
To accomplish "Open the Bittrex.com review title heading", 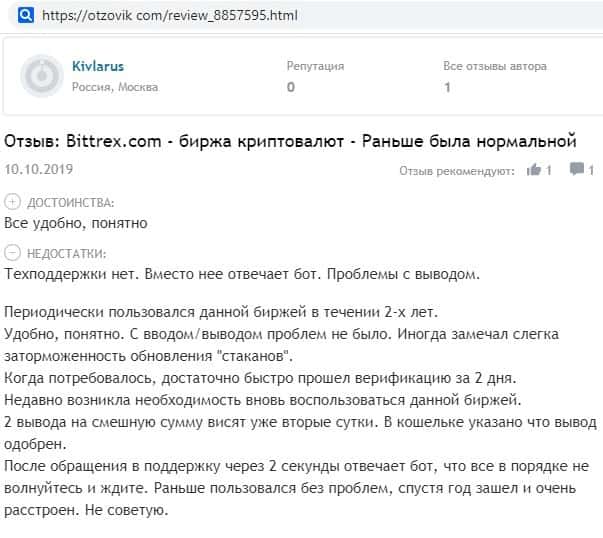I will (292, 141).
